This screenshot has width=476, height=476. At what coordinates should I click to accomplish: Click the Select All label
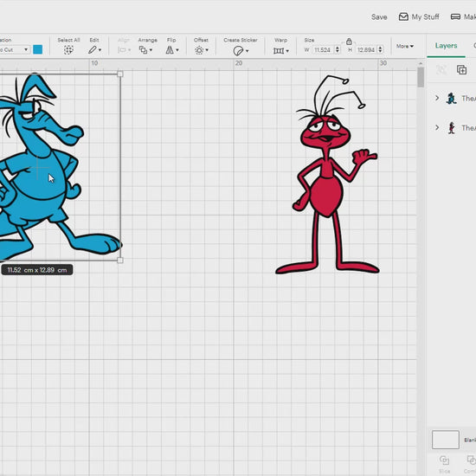click(x=68, y=40)
